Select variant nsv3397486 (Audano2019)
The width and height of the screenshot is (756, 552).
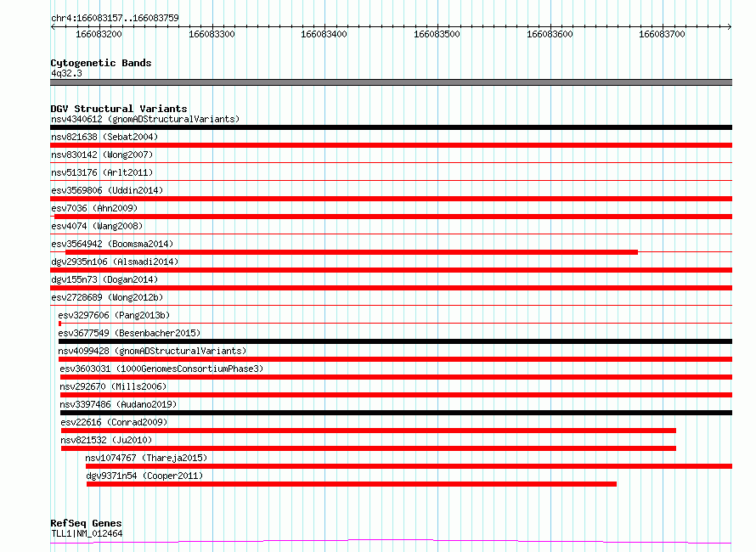click(x=118, y=404)
